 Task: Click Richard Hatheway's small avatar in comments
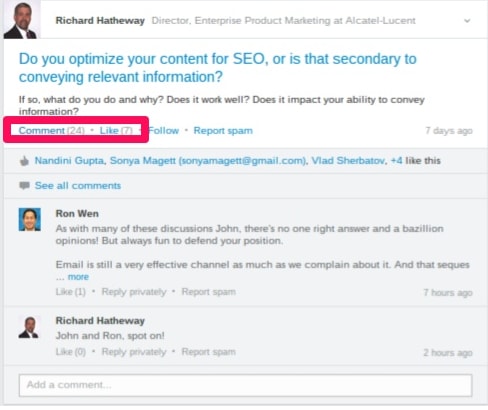click(x=29, y=327)
